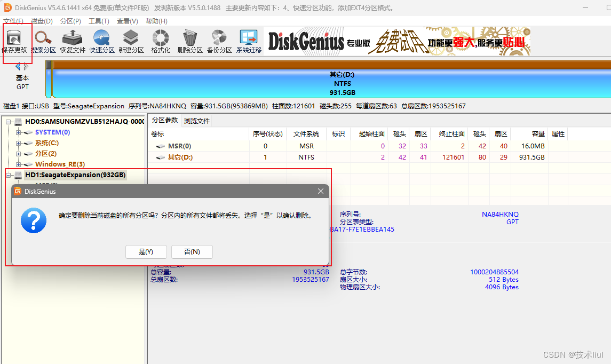Switch to the 浏览文件 tab
Image resolution: width=611 pixels, height=364 pixels.
tap(197, 121)
